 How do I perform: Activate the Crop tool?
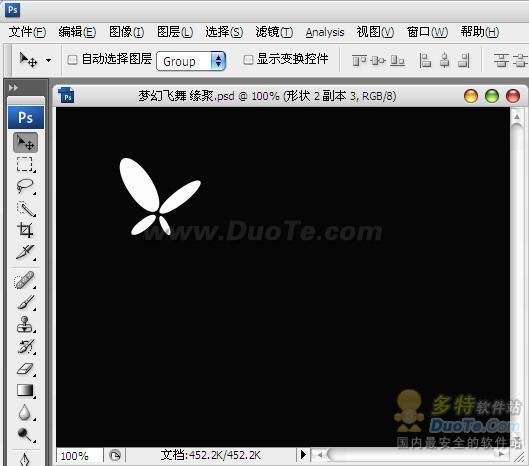(25, 230)
